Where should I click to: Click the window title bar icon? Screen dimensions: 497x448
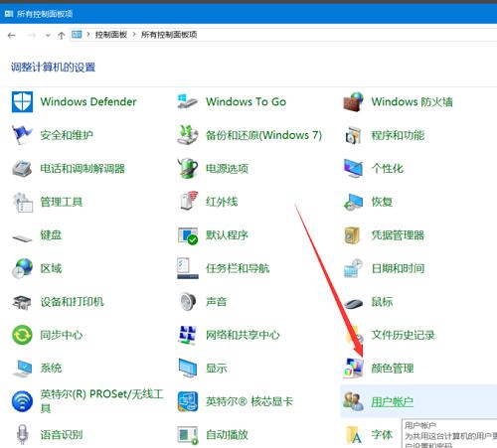point(9,14)
